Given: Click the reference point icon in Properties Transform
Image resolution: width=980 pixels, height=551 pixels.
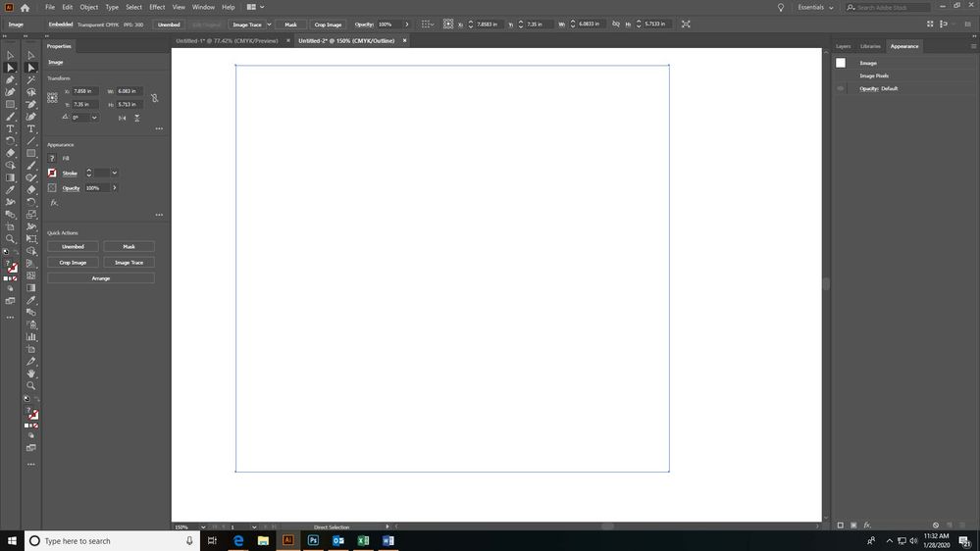Looking at the screenshot, I should point(53,97).
